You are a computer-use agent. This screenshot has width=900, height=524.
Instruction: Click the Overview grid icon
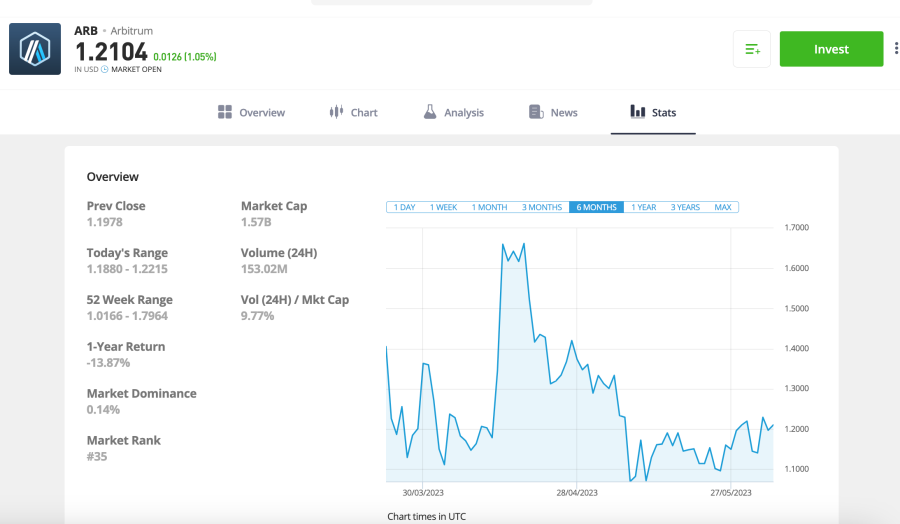click(225, 112)
